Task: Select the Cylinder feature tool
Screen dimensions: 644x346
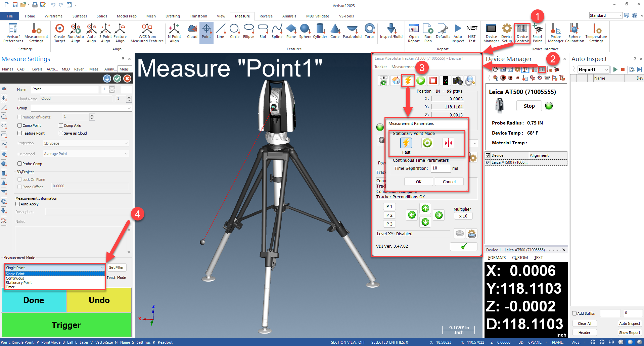Action: click(320, 31)
